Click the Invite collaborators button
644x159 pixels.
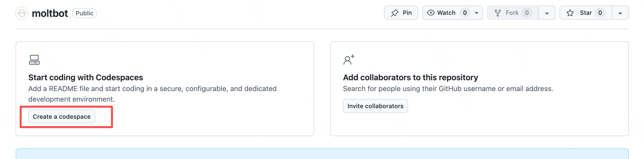pyautogui.click(x=375, y=106)
